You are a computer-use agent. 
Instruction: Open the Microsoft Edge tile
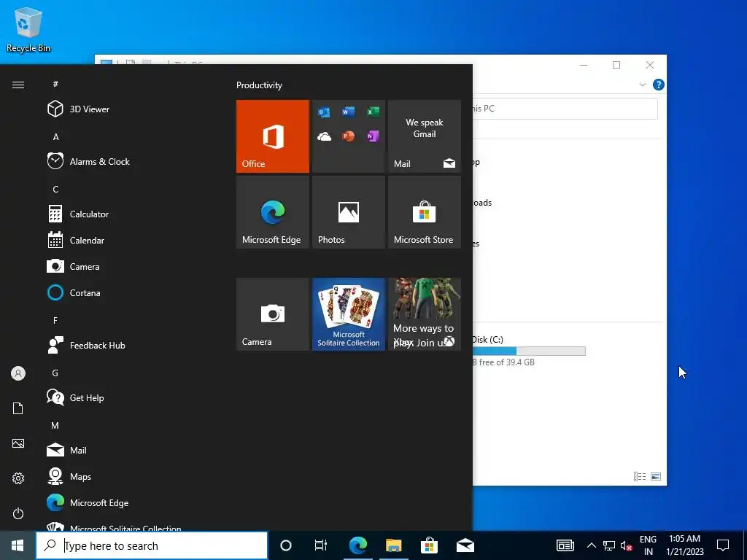click(x=273, y=212)
